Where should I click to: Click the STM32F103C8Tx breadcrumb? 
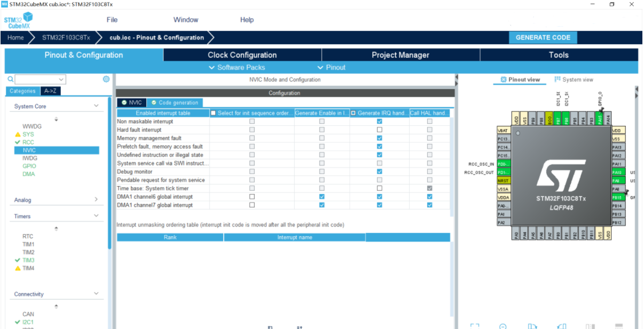pyautogui.click(x=66, y=37)
